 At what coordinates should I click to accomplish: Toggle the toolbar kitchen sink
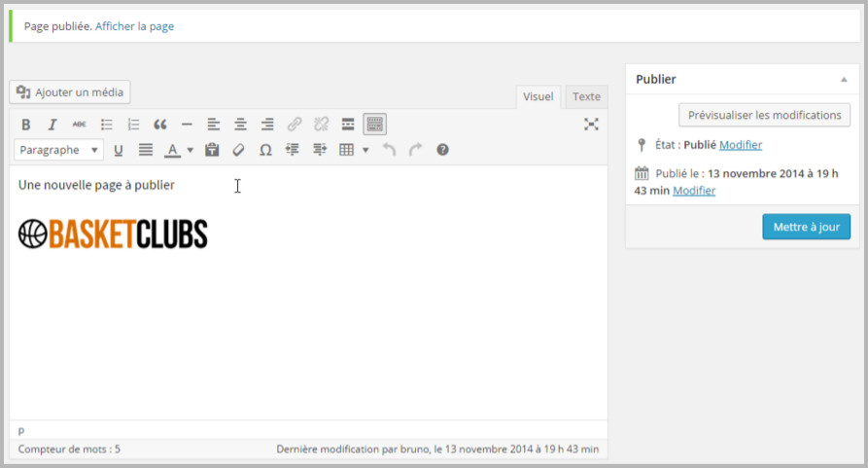[375, 125]
